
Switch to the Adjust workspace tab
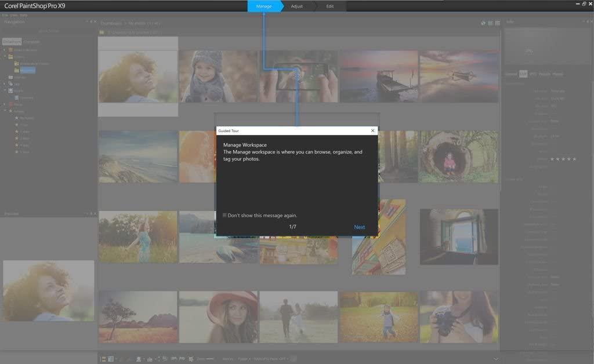297,6
